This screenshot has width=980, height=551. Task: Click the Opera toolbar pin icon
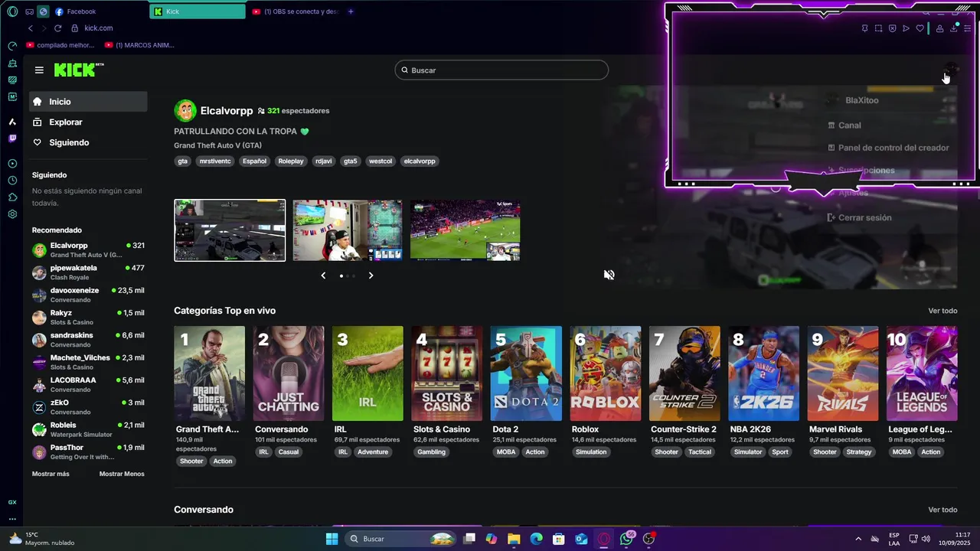point(864,28)
